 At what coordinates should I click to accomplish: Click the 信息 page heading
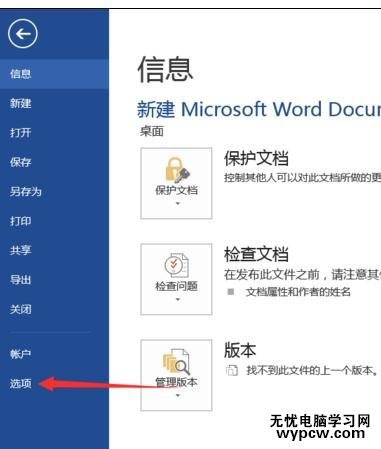tap(165, 69)
